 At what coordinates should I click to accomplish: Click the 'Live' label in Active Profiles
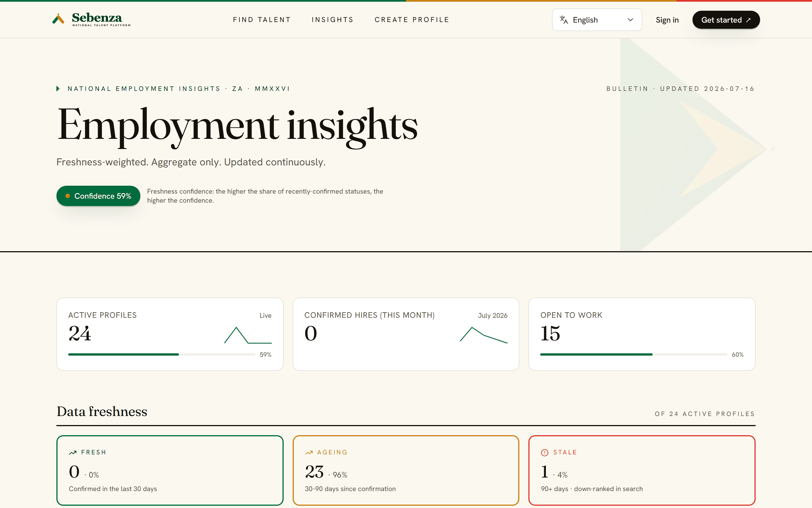pyautogui.click(x=265, y=316)
